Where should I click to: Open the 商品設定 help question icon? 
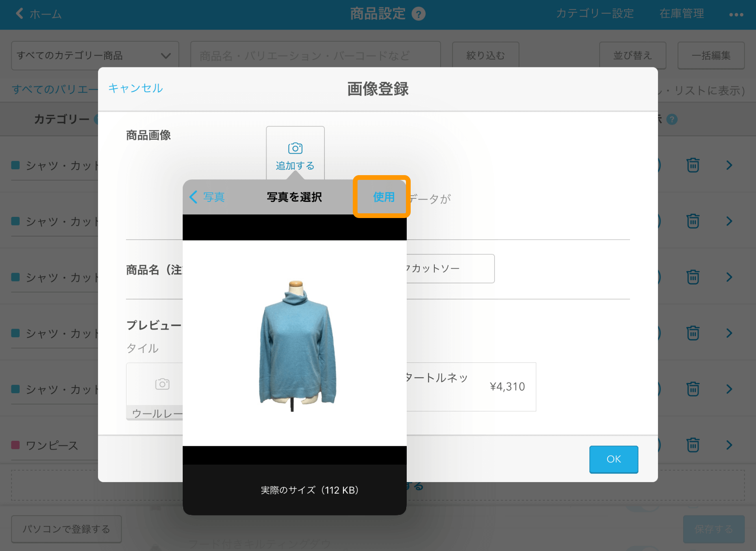[419, 14]
